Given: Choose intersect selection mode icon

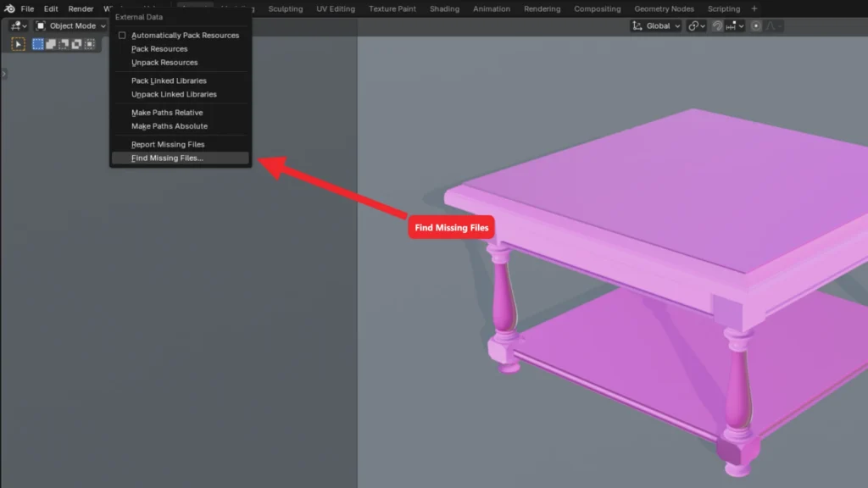Looking at the screenshot, I should point(89,44).
